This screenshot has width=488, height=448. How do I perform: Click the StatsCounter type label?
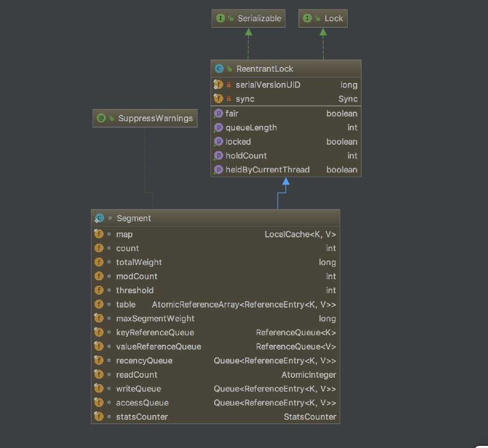point(310,417)
